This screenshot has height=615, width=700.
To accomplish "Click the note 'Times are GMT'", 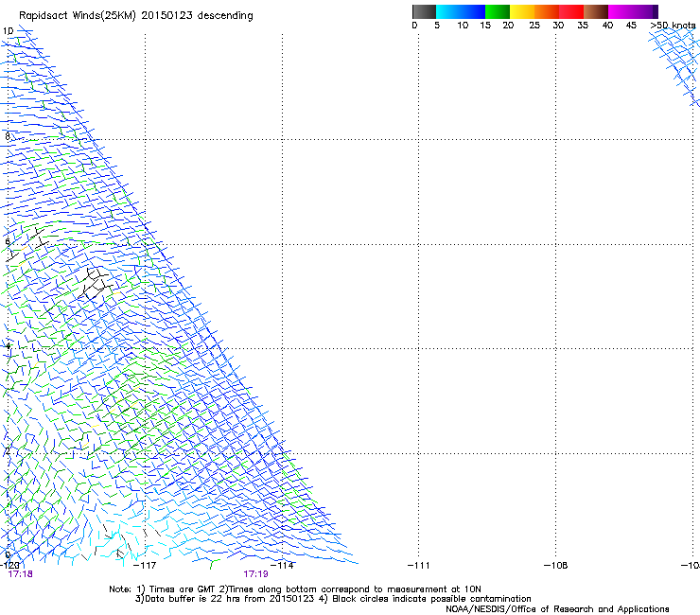I will [183, 589].
